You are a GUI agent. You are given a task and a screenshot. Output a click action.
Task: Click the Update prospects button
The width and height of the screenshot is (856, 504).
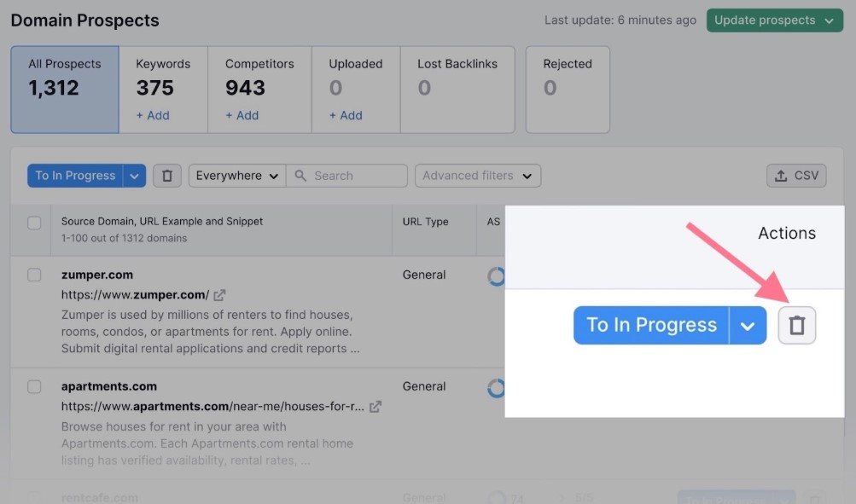(x=774, y=20)
